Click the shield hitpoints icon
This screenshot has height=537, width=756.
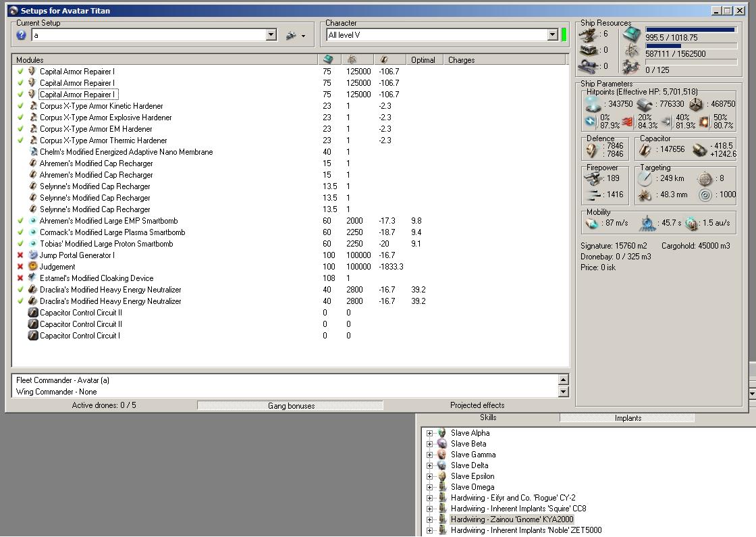pyautogui.click(x=593, y=103)
